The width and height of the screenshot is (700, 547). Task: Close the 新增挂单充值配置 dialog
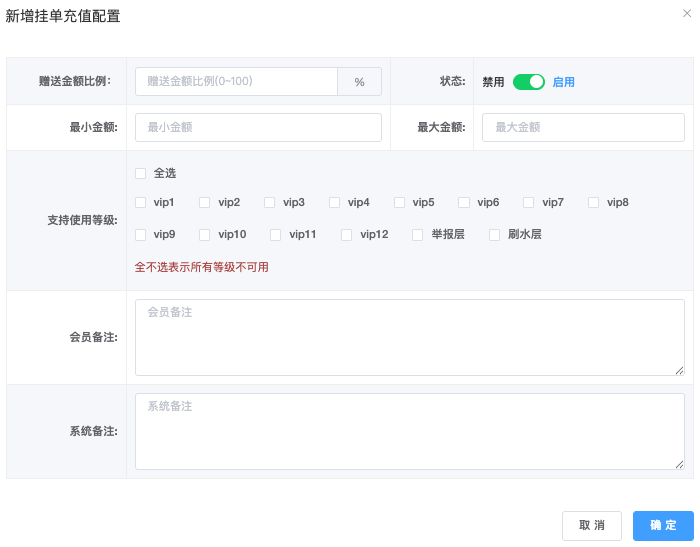686,14
